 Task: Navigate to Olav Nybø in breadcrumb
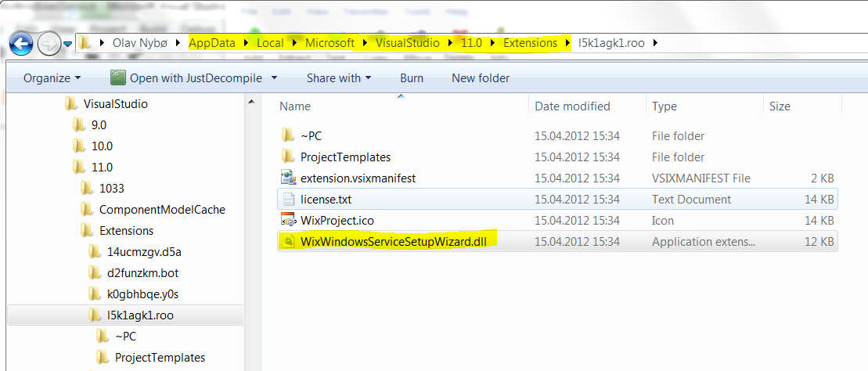point(139,42)
